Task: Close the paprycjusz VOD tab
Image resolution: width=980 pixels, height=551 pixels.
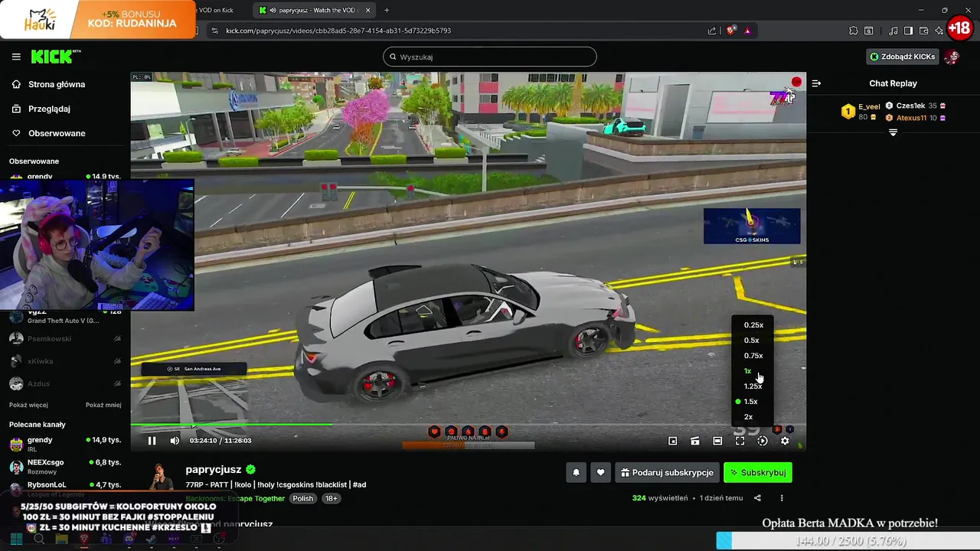Action: (x=368, y=10)
